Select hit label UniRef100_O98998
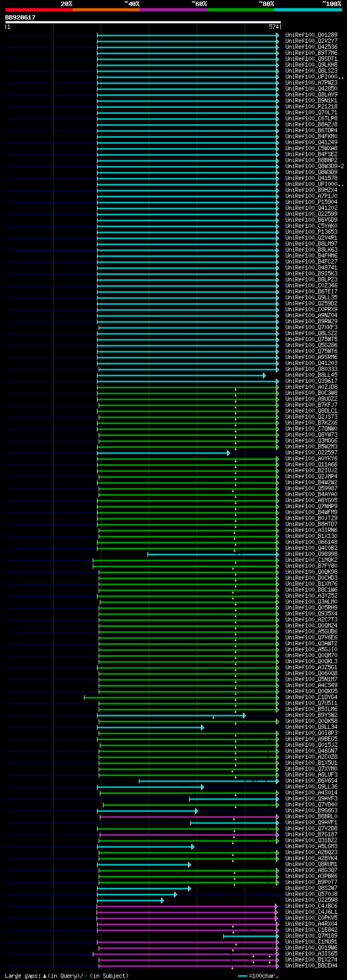 tap(311, 554)
